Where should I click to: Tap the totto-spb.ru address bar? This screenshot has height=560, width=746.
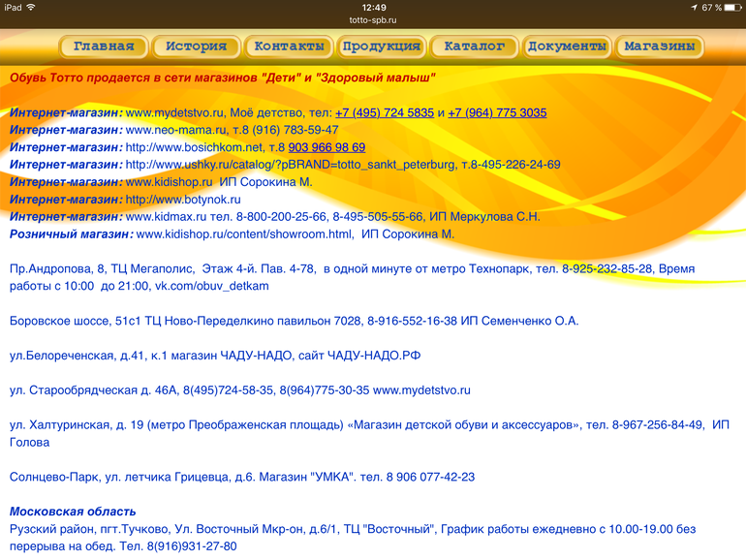coord(373,19)
